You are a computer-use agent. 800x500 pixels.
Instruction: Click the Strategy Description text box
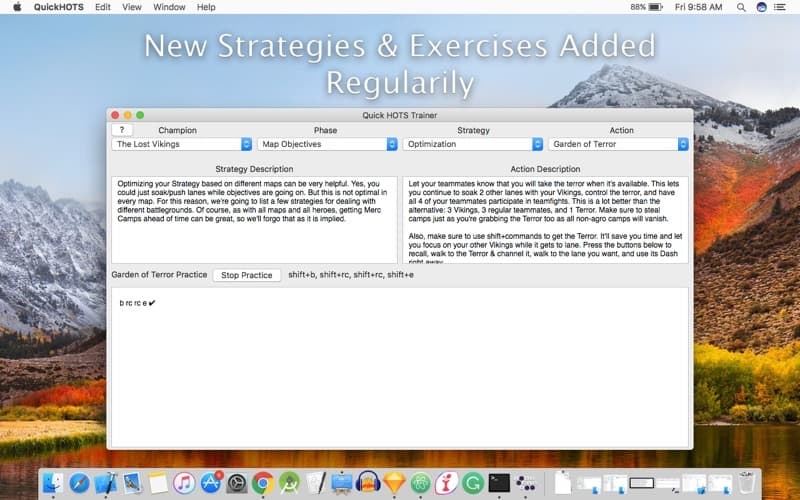[254, 220]
